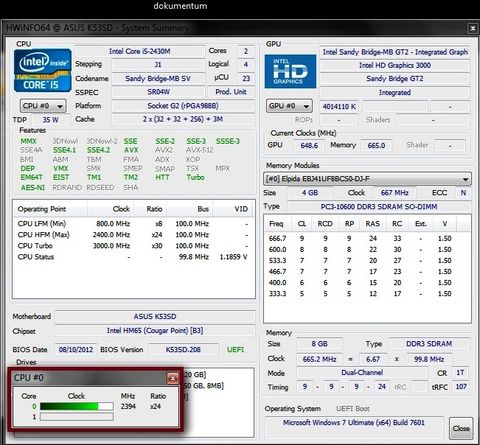Click the HTT feature label

pyautogui.click(x=162, y=177)
